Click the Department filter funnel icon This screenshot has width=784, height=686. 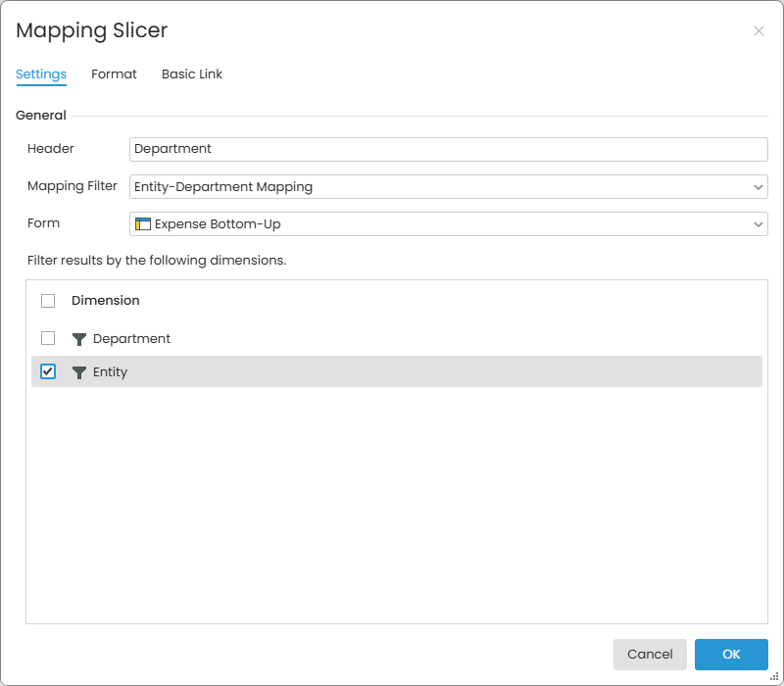coord(79,339)
